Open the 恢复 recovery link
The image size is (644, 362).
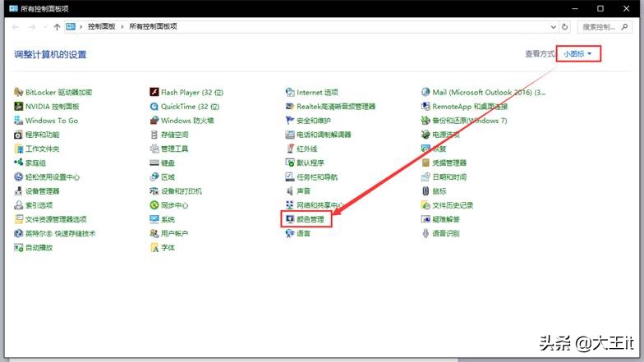pos(439,149)
